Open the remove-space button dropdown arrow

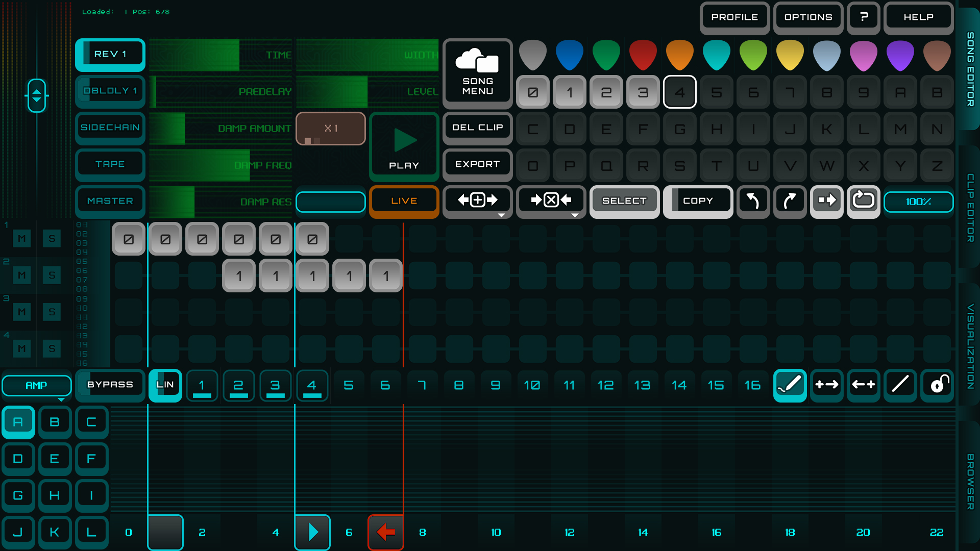coord(575,215)
